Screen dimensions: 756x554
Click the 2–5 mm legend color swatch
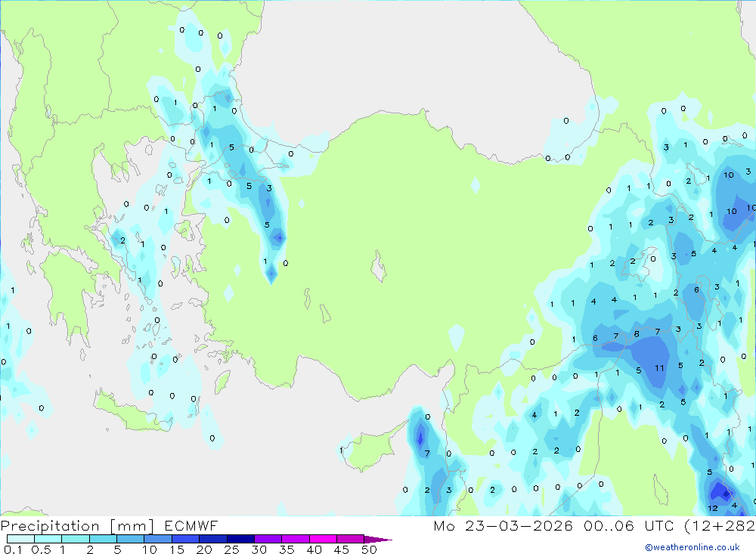(x=103, y=539)
